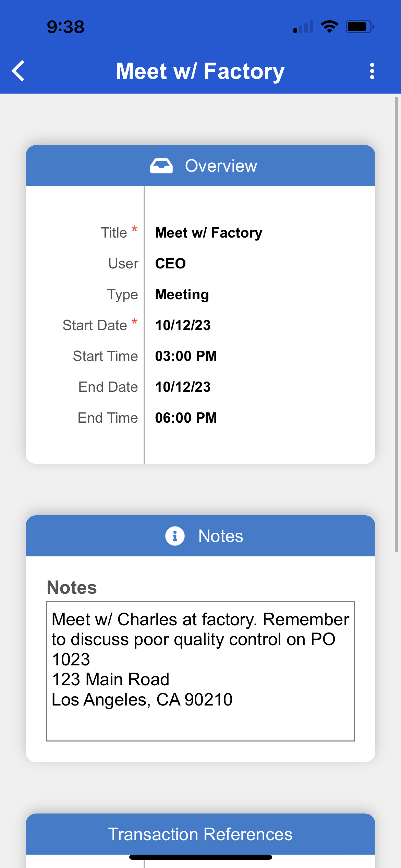Screen dimensions: 401x868
Task: Tap the battery indicator icon
Action: click(x=360, y=27)
